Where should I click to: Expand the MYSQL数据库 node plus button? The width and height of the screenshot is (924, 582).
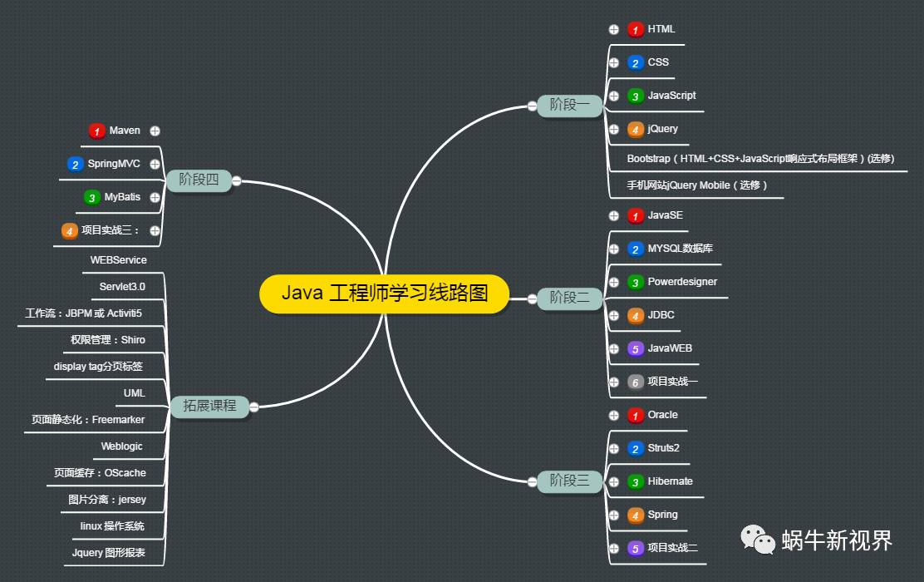click(x=614, y=249)
